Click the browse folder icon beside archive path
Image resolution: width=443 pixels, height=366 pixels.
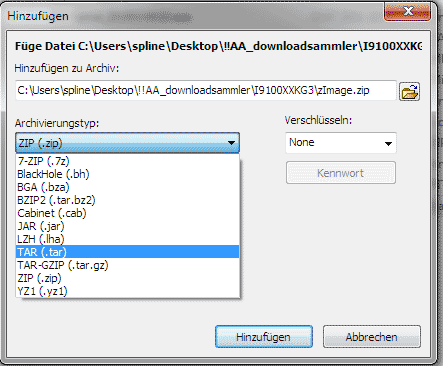409,91
